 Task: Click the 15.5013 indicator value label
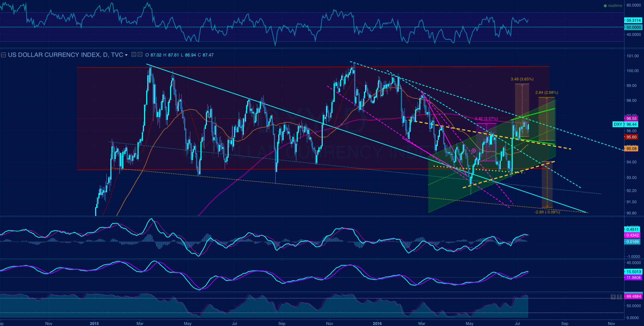coord(634,272)
